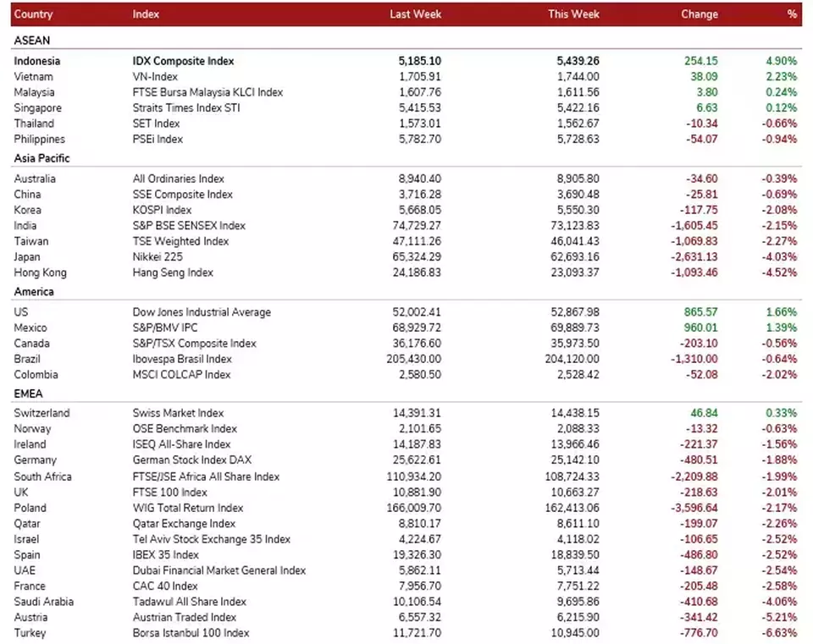The image size is (813, 644).
Task: Click ISEQ All-Share Index name
Action: click(181, 444)
